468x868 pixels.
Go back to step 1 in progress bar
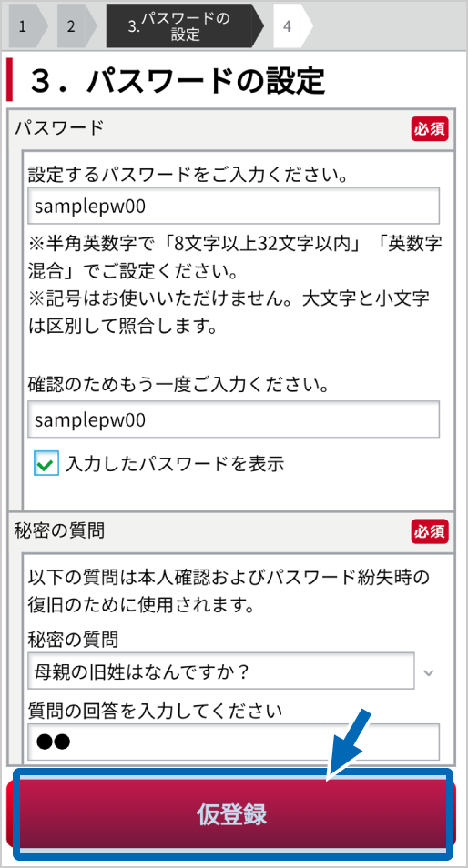[x=24, y=26]
